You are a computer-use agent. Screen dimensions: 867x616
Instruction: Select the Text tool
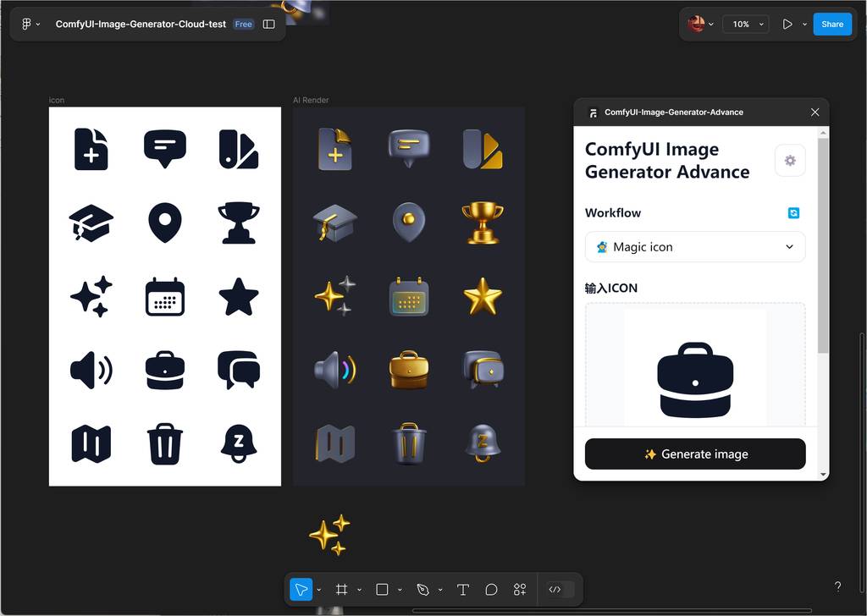463,590
